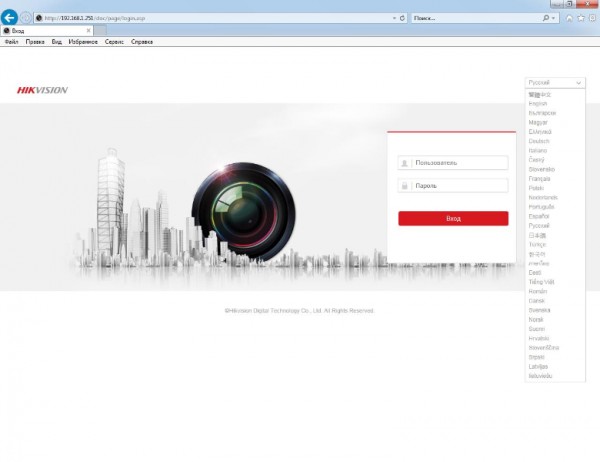Viewport: 600px width, 462px height.
Task: Choose Français from the language list
Action: tap(539, 179)
